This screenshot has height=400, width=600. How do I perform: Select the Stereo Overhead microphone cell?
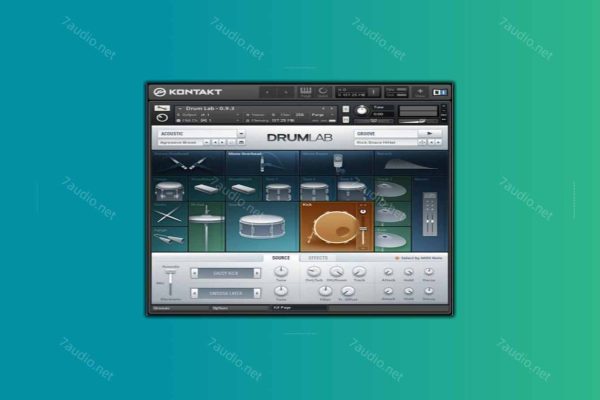pyautogui.click(x=189, y=163)
